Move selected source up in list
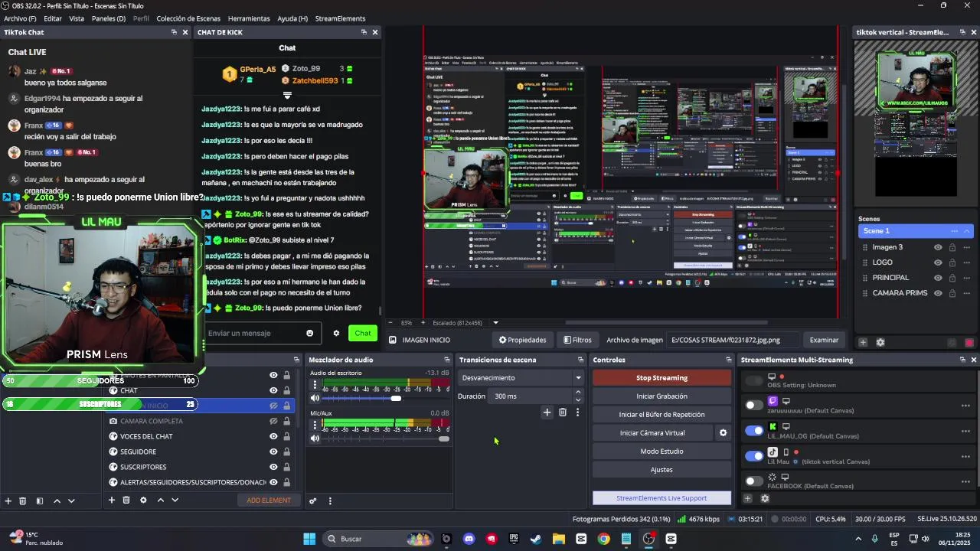The height and width of the screenshot is (551, 980). [x=160, y=500]
